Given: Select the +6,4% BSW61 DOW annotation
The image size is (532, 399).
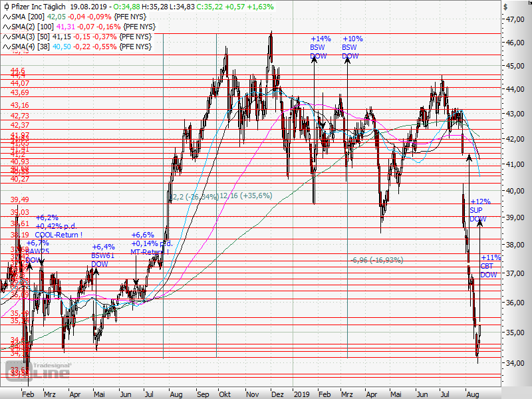Looking at the screenshot, I should click(x=103, y=255).
